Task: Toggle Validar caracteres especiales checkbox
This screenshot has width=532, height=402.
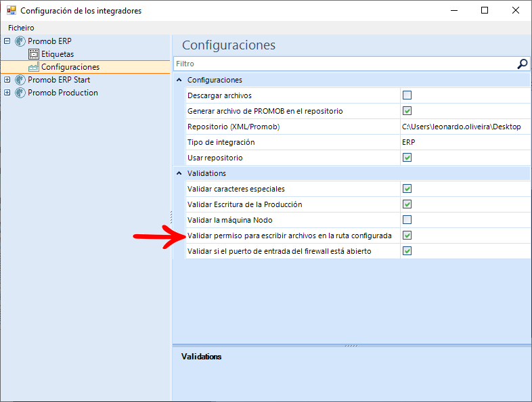Action: pyautogui.click(x=407, y=189)
